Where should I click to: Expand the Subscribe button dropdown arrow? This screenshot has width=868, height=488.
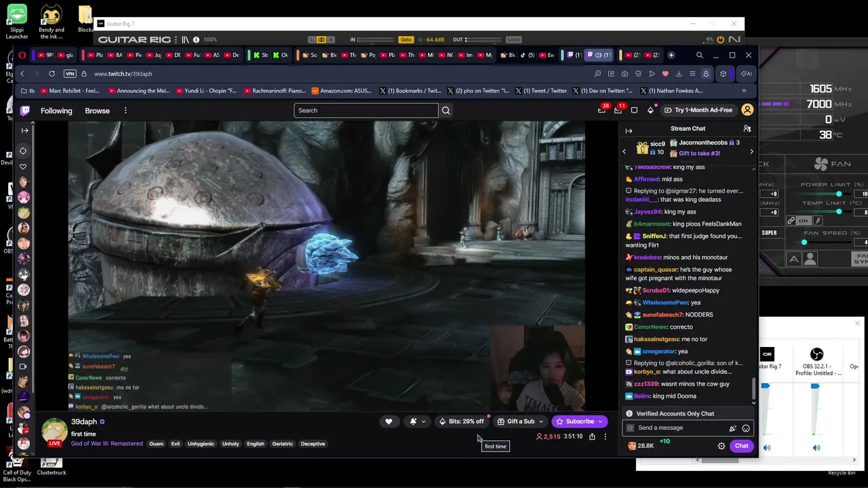click(x=600, y=422)
